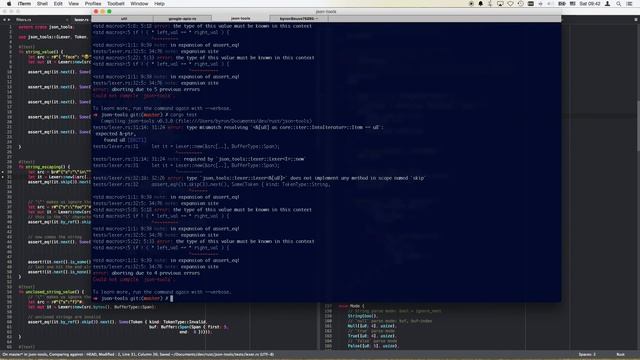Open the Shell menu
This screenshot has height=360, width=640.
tap(42, 4)
